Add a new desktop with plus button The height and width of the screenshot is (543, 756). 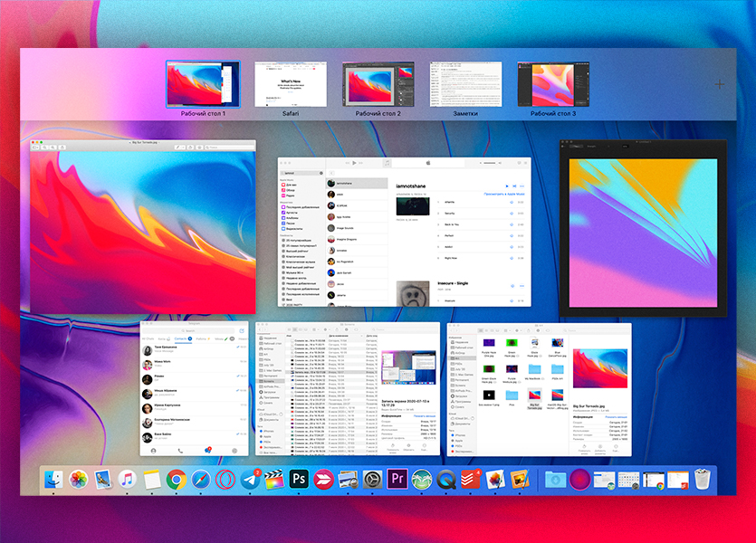click(x=720, y=84)
